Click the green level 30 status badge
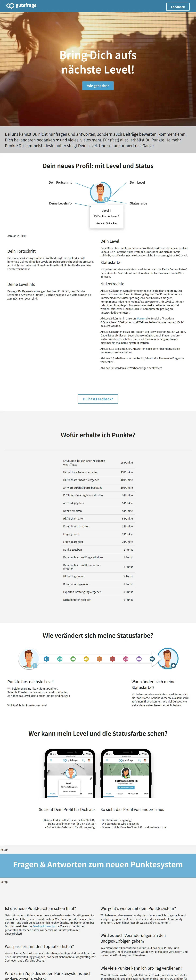 click(73, 659)
